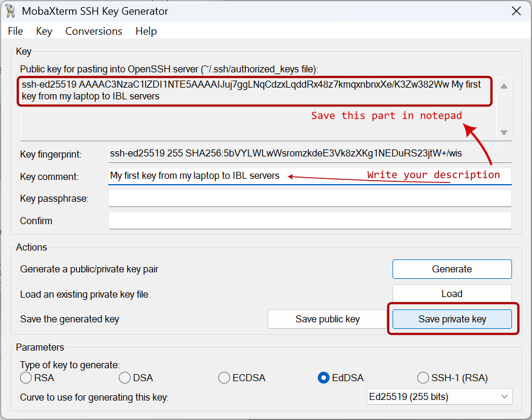Click the Confirm passphrase input field

click(x=310, y=221)
